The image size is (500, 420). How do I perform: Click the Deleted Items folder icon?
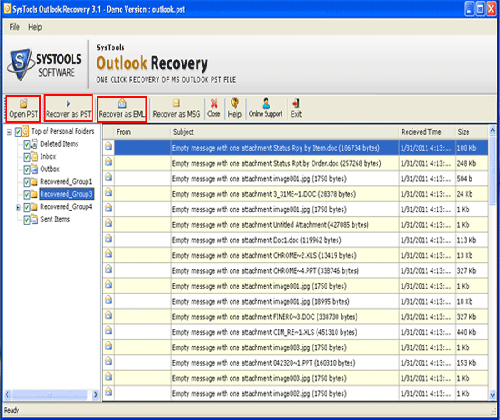[35, 144]
